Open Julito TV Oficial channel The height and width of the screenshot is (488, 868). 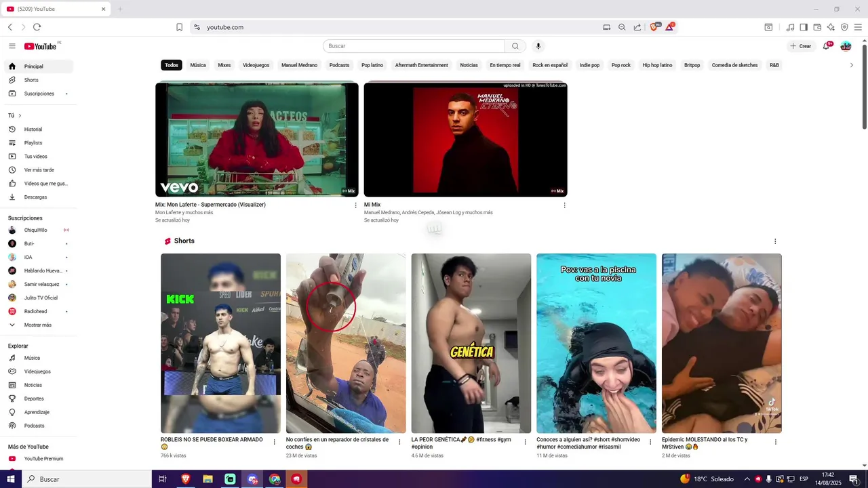pos(39,298)
